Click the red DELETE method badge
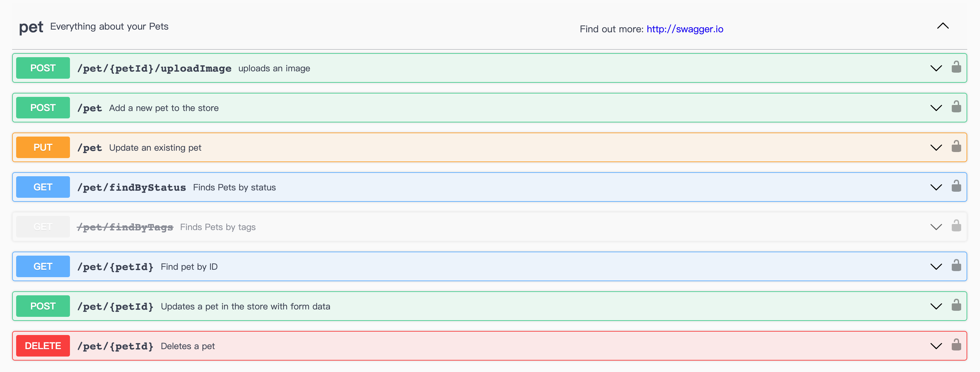 43,346
